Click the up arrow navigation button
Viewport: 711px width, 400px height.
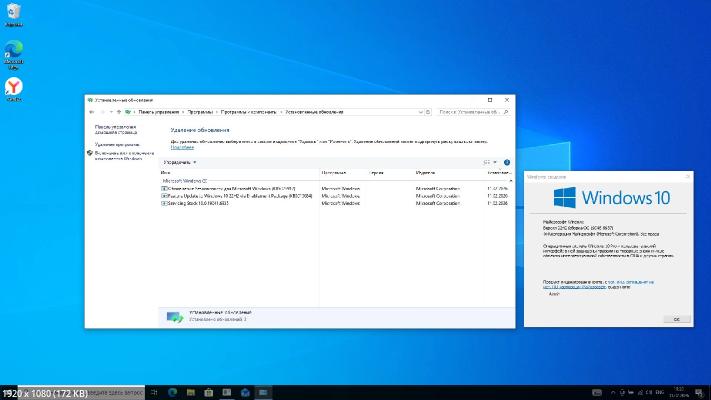[120, 112]
